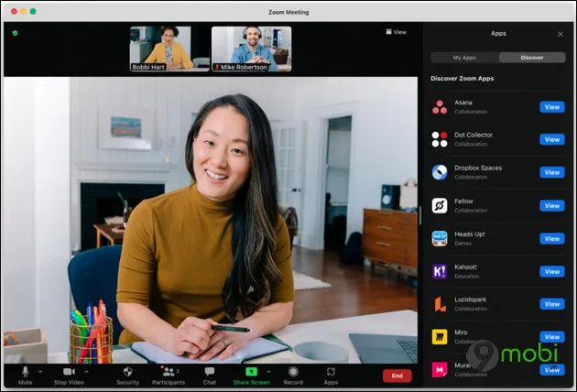Click the main speaker video

point(211,220)
